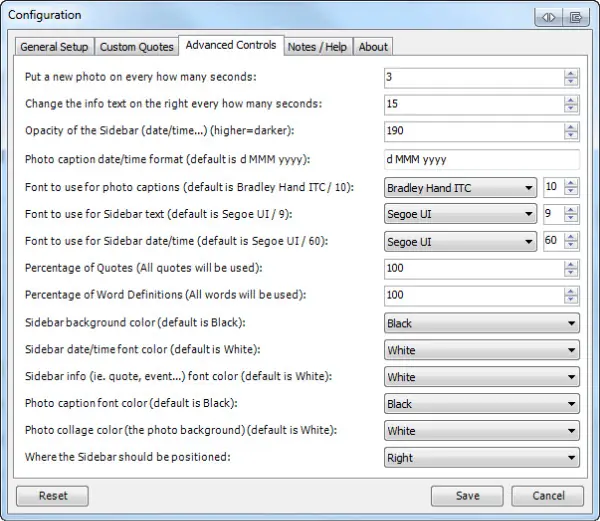The width and height of the screenshot is (600, 521).
Task: Increase Sidebar date/time font size 60
Action: click(x=571, y=237)
